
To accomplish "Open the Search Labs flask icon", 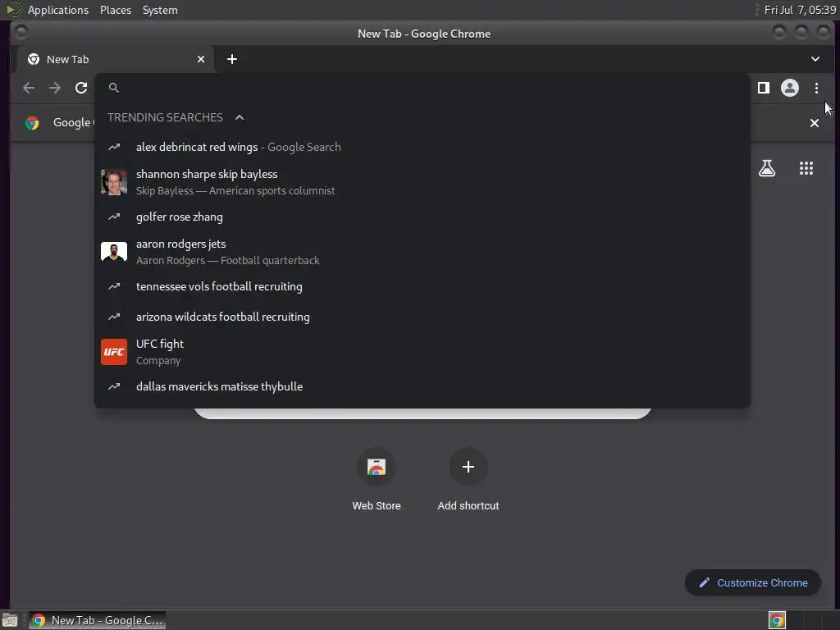I will click(767, 168).
